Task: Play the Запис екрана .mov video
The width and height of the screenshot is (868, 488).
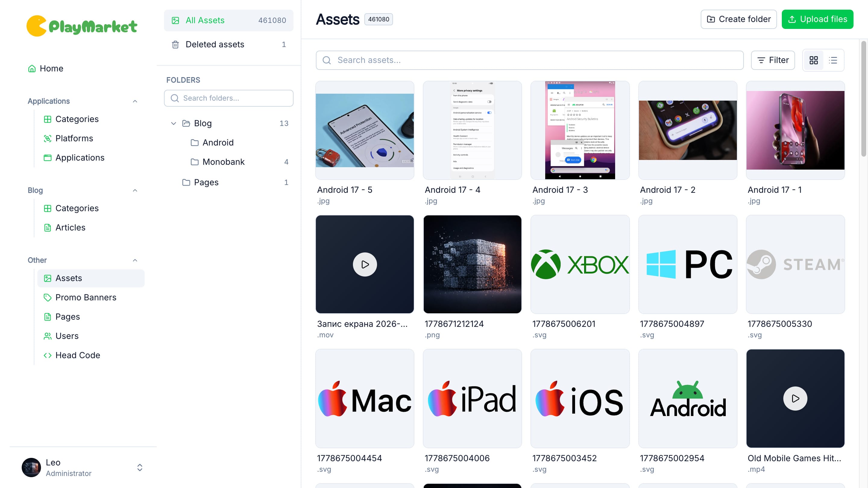Action: click(x=365, y=264)
